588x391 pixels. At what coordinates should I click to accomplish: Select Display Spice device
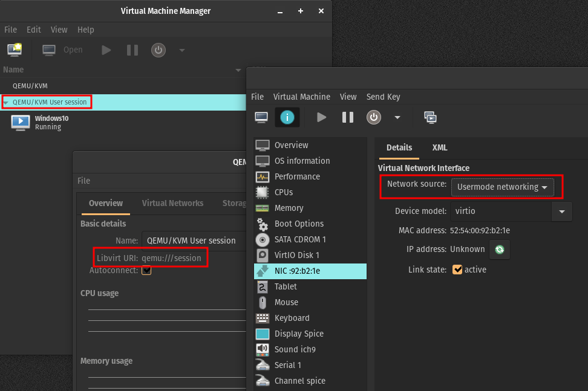pyautogui.click(x=310, y=334)
